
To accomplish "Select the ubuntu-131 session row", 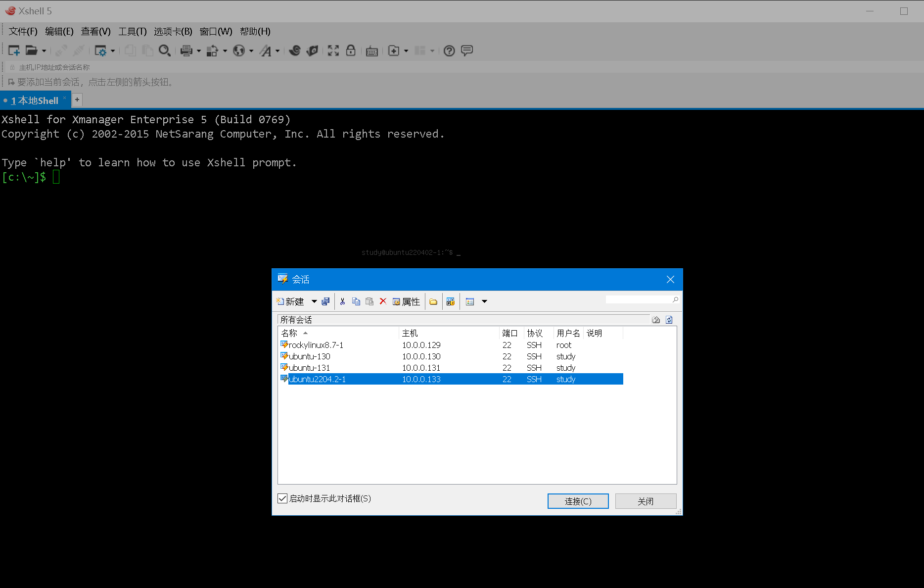I will pyautogui.click(x=451, y=368).
